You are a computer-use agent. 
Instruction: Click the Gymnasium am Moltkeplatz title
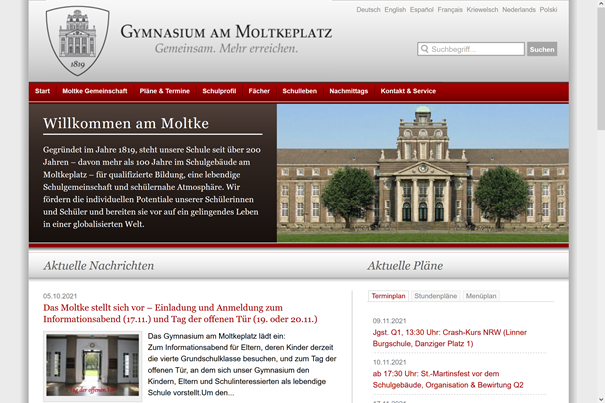[226, 32]
